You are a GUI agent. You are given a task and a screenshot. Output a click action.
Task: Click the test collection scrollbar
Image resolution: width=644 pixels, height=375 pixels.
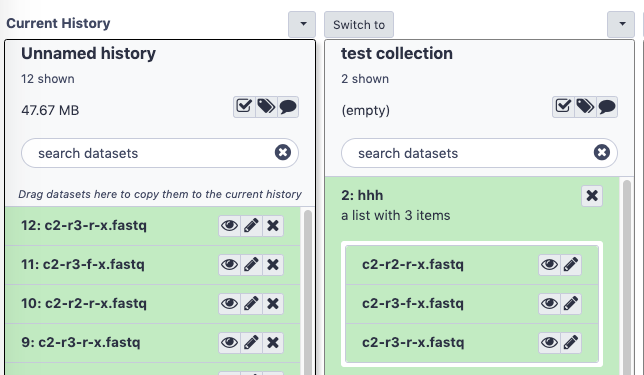[626, 277]
